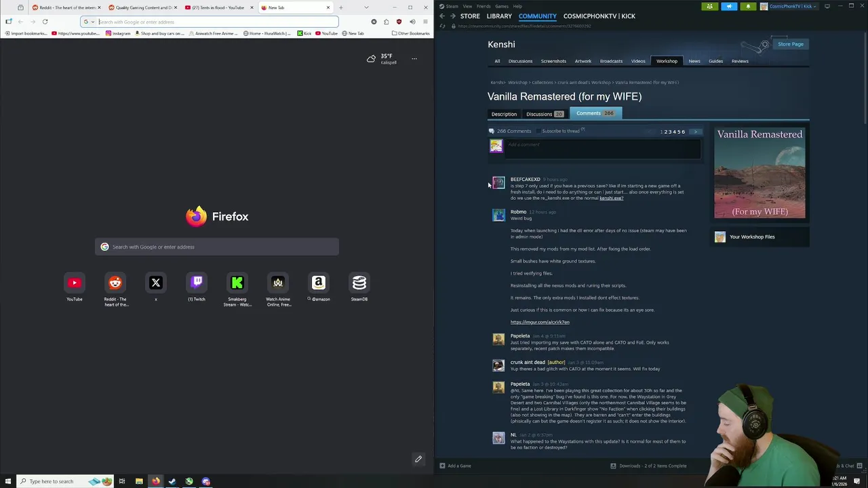This screenshot has width=868, height=488.
Task: Open the Kenshi hub Guides tab
Action: pyautogui.click(x=715, y=61)
